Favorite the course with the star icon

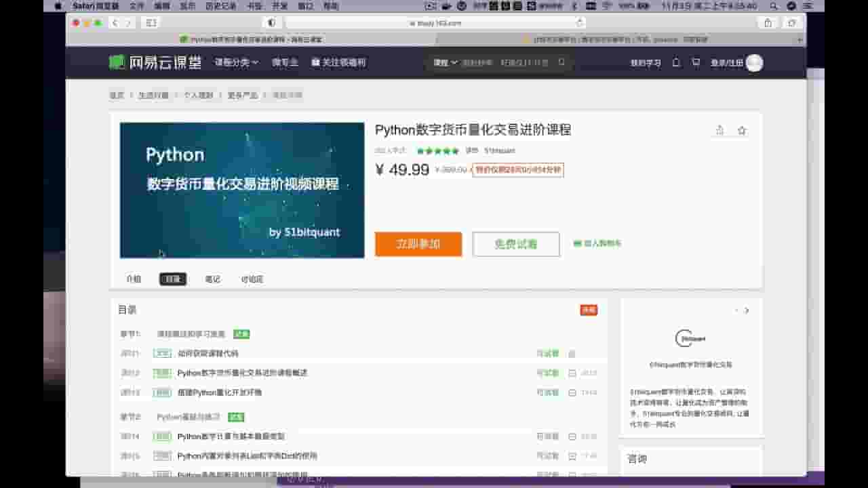742,130
